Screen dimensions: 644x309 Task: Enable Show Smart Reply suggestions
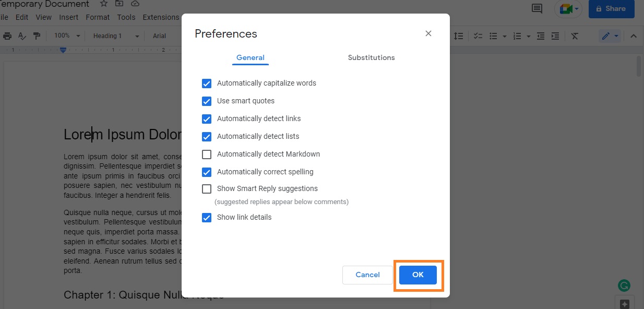(x=207, y=188)
